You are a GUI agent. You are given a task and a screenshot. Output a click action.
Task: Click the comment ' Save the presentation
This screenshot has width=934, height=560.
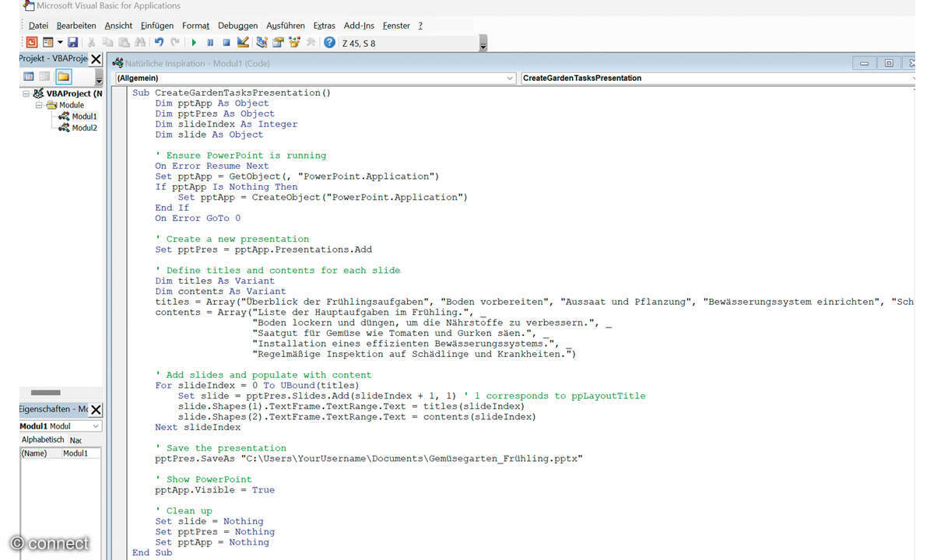(x=220, y=448)
